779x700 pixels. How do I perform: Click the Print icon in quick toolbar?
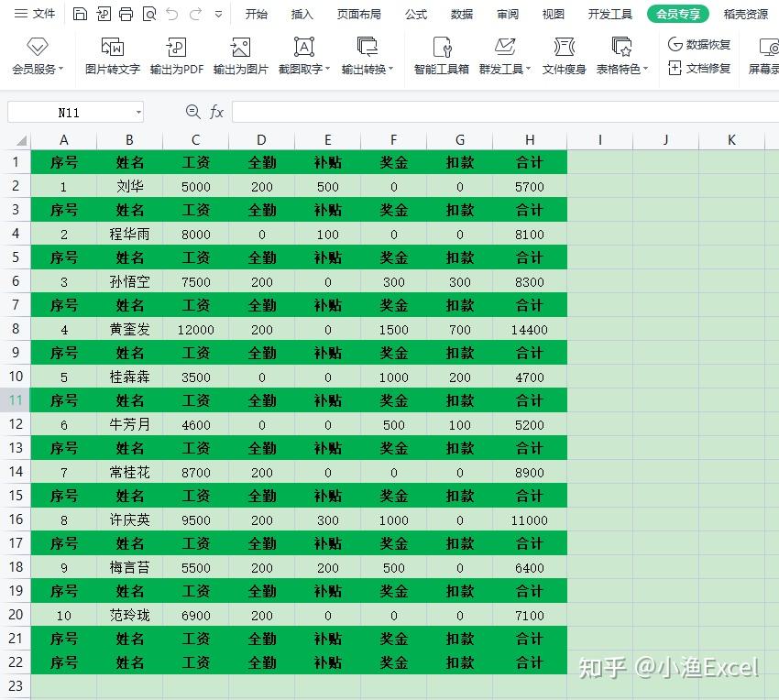coord(126,14)
